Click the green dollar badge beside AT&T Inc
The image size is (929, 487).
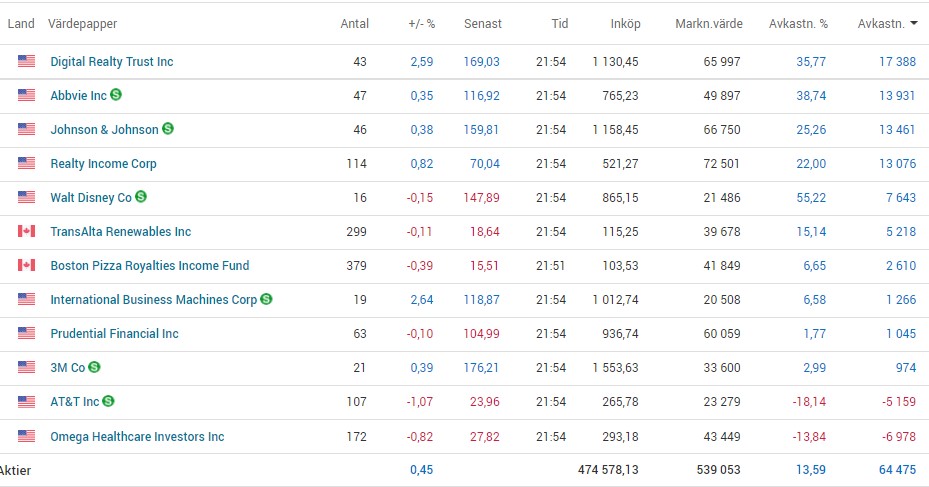[x=108, y=401]
